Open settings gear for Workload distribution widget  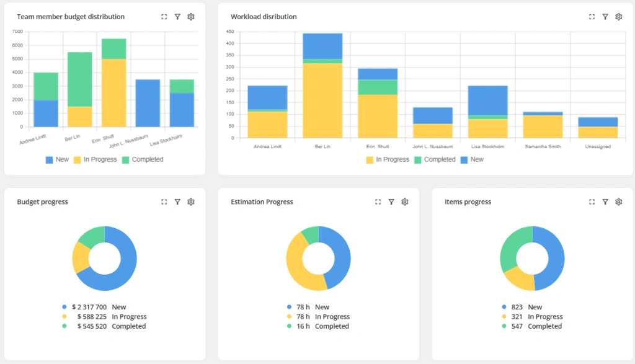point(618,17)
